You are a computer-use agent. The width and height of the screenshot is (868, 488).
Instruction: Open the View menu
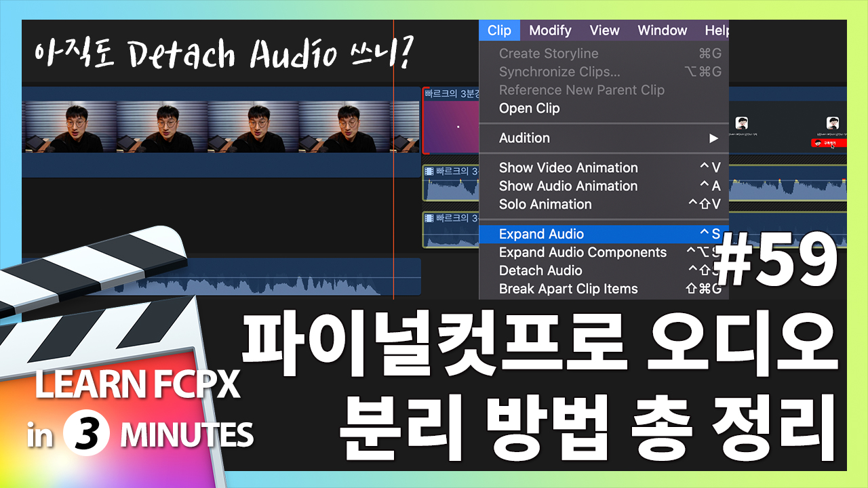point(604,30)
